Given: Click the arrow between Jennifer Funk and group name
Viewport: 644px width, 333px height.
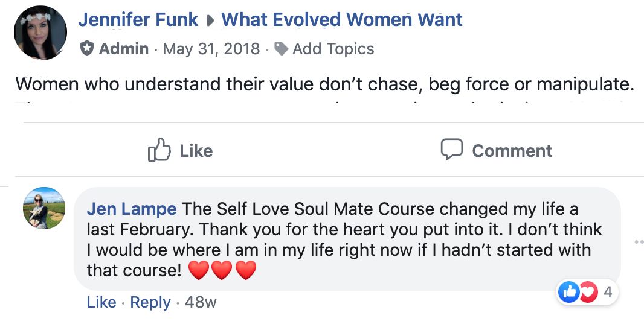Looking at the screenshot, I should tap(210, 21).
